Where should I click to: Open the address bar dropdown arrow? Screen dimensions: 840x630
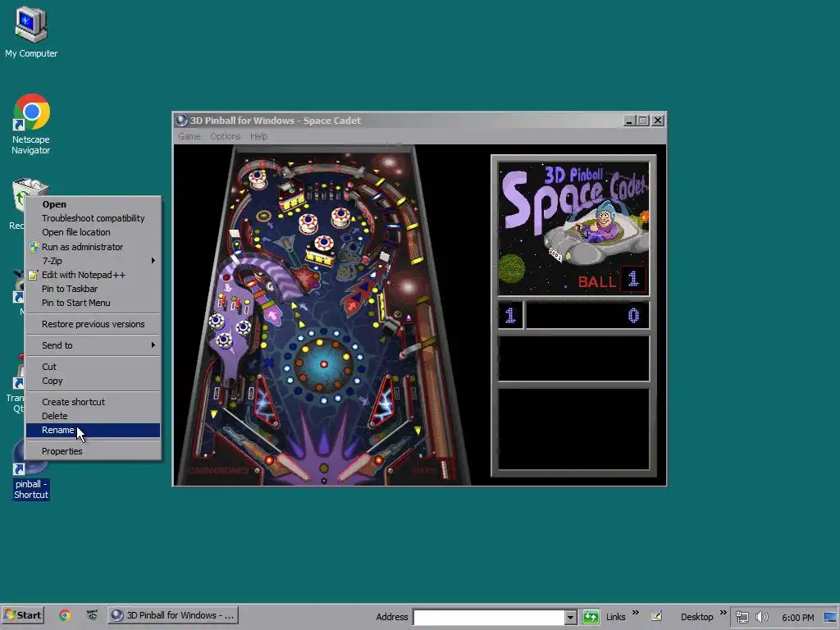click(x=571, y=617)
